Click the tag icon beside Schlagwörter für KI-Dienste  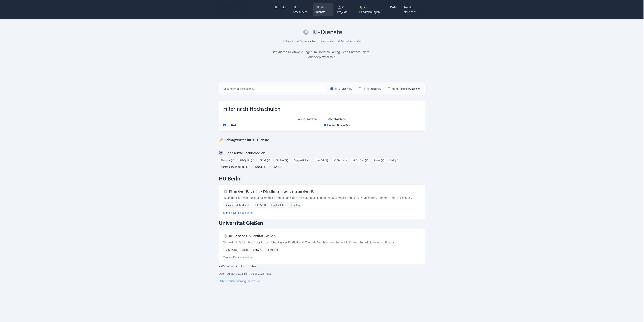coord(221,140)
